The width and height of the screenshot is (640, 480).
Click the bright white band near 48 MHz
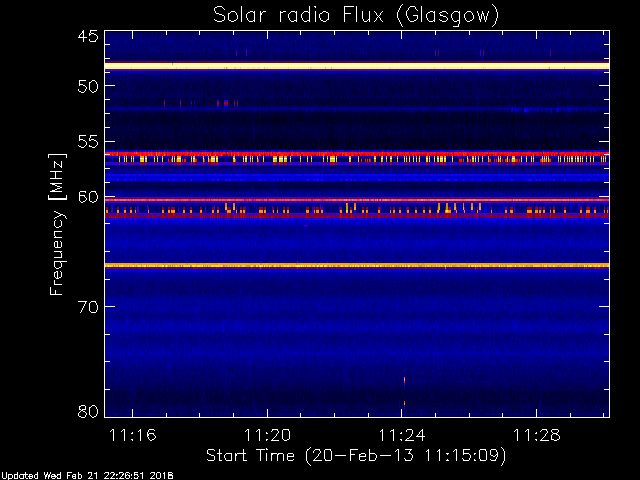[x=357, y=66]
